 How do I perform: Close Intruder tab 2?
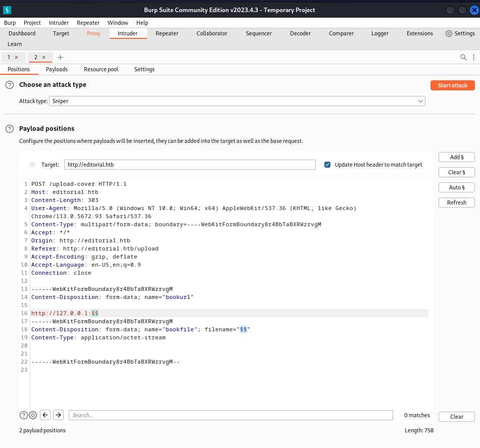pos(44,57)
